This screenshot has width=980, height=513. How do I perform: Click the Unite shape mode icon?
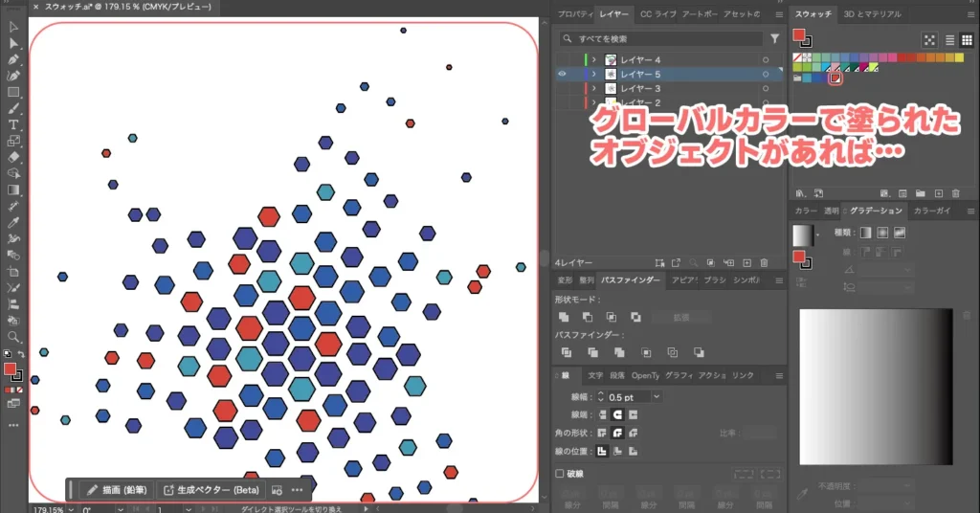pos(564,317)
